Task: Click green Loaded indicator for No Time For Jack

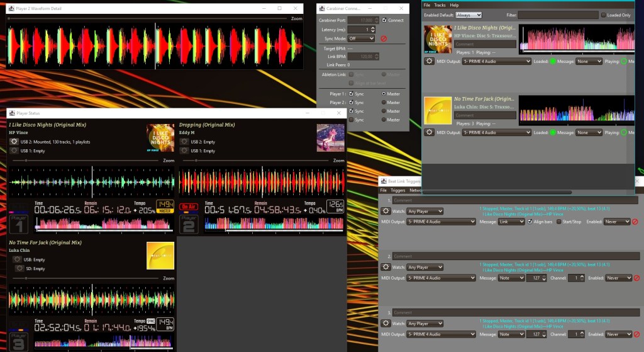Action: (x=553, y=132)
